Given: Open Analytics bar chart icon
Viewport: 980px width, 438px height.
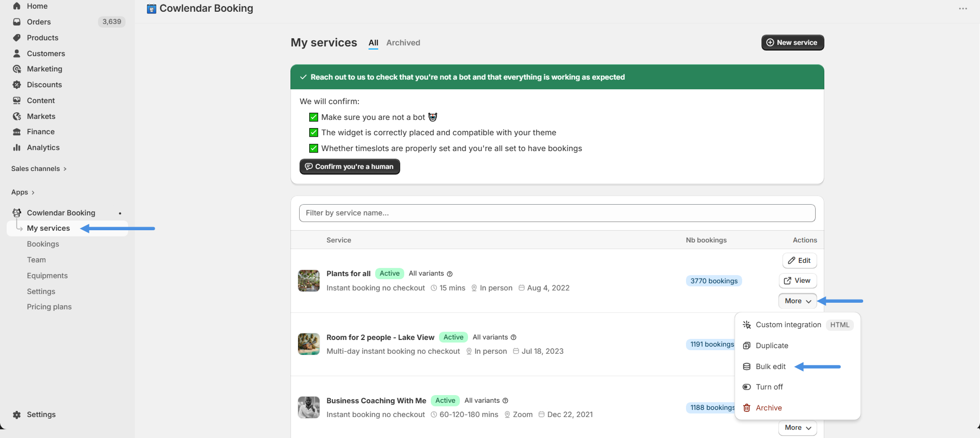Looking at the screenshot, I should [x=17, y=148].
